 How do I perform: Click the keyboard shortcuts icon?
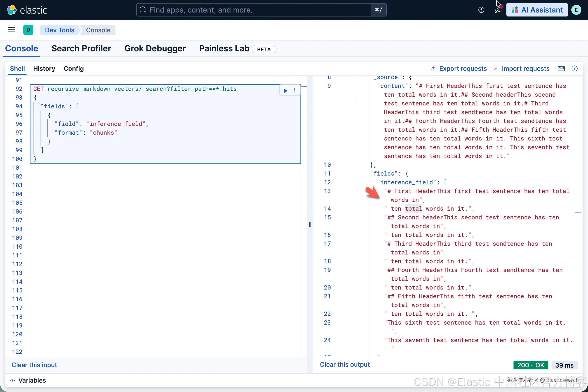tap(561, 68)
